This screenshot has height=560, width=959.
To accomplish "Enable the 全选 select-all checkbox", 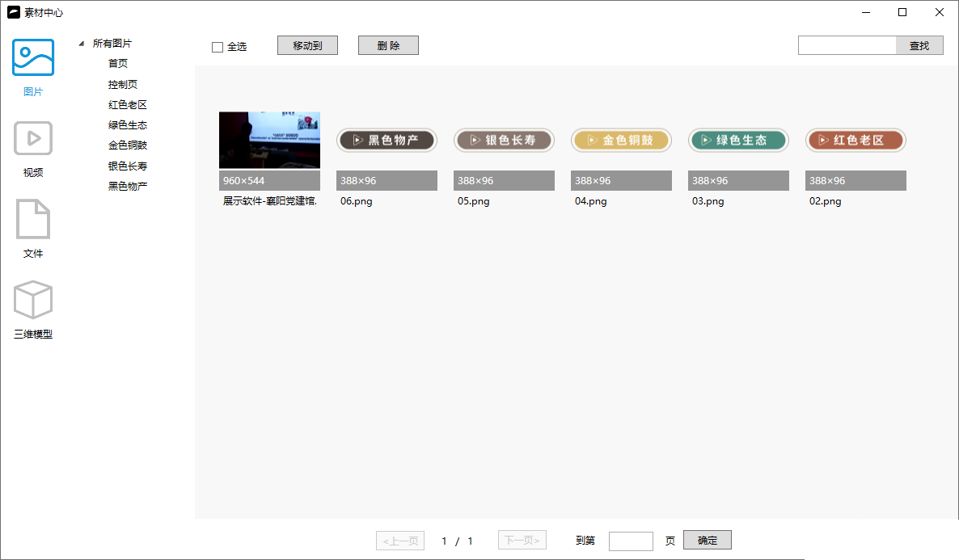I will 217,46.
